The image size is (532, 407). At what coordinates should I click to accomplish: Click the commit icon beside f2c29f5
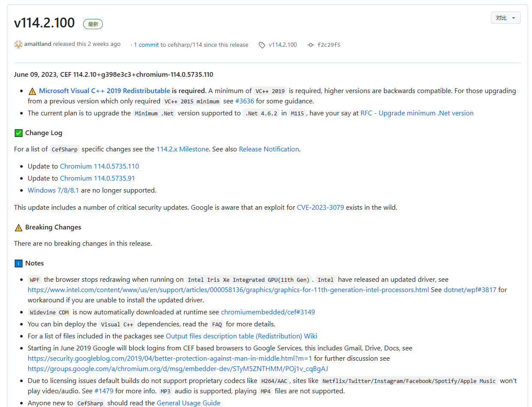pyautogui.click(x=311, y=45)
